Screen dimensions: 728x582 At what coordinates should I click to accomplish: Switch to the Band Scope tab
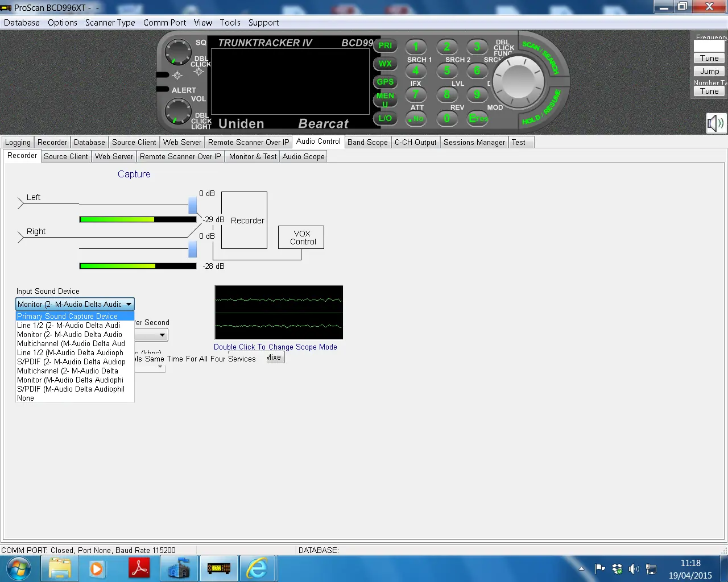tap(367, 142)
